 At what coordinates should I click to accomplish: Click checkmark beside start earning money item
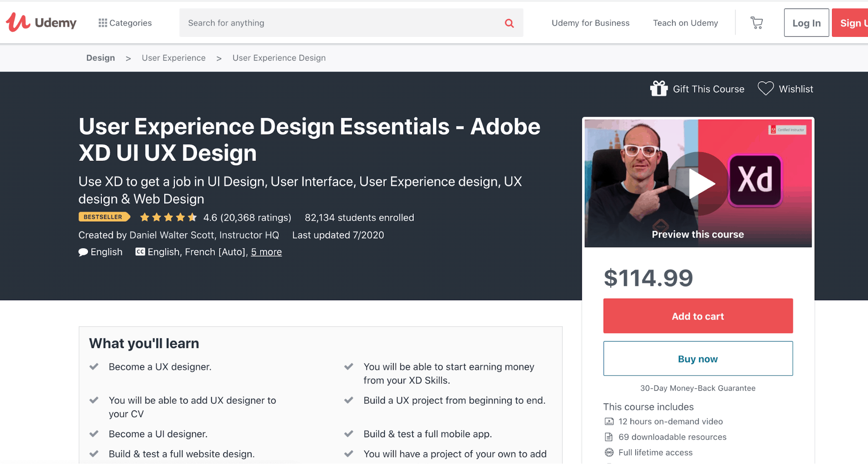(349, 367)
